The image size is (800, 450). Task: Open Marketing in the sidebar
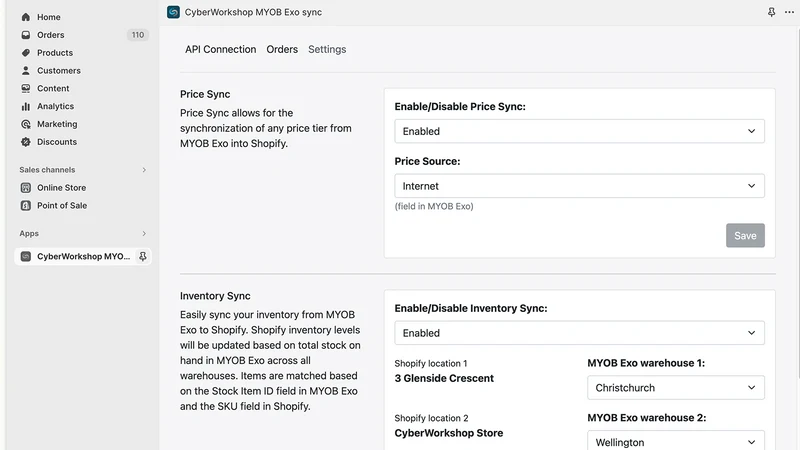pos(57,124)
